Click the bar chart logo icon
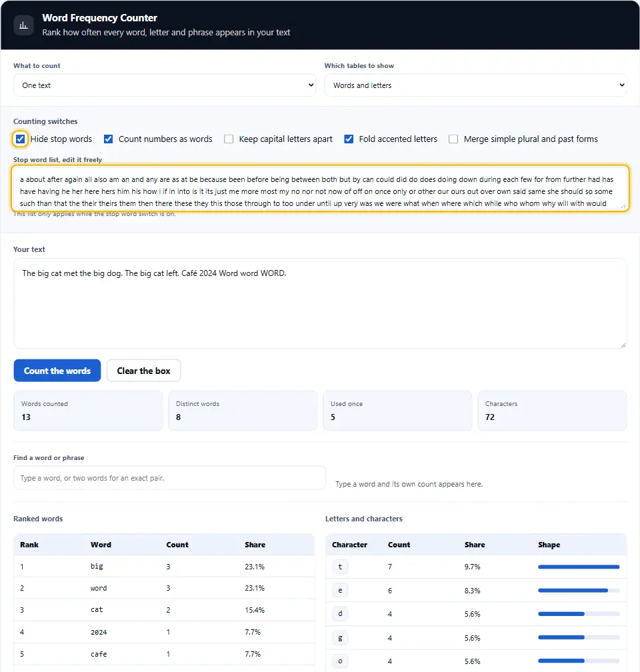This screenshot has width=640, height=672. [23, 25]
